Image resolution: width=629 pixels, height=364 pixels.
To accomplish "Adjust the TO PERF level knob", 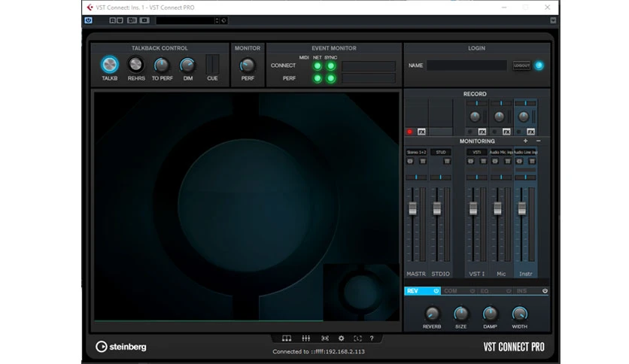I will tap(162, 65).
